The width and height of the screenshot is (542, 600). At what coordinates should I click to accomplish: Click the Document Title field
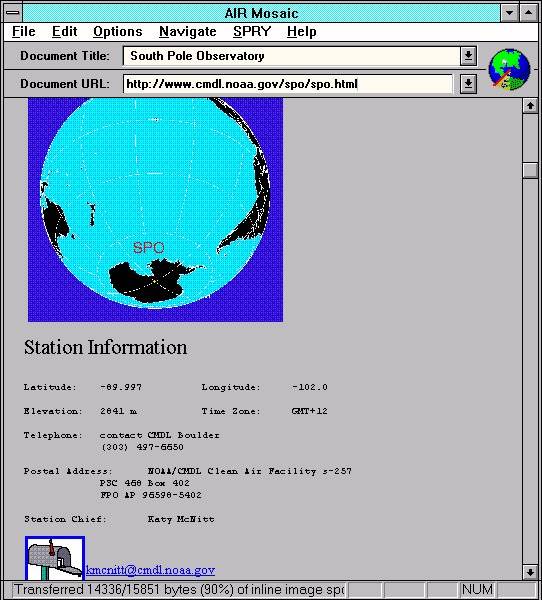click(291, 56)
